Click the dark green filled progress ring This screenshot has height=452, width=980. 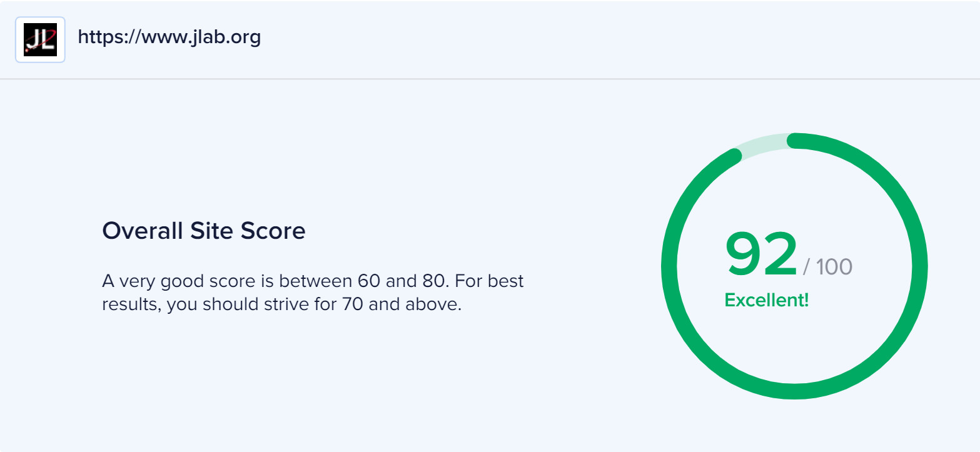794,392
